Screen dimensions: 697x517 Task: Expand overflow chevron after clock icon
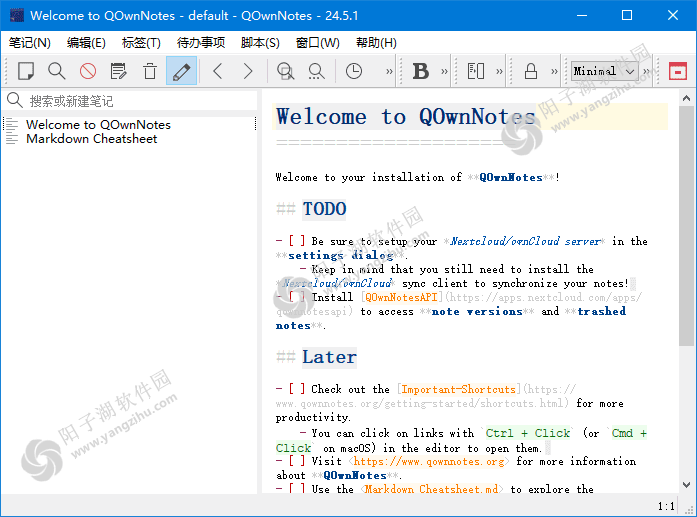389,72
